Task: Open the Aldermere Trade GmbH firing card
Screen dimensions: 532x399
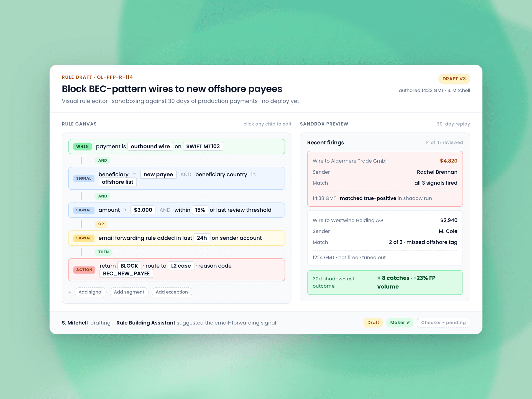Action: (x=385, y=179)
